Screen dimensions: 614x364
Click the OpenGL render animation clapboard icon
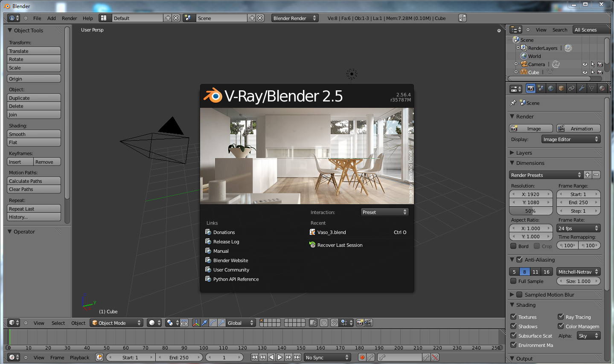pos(368,323)
